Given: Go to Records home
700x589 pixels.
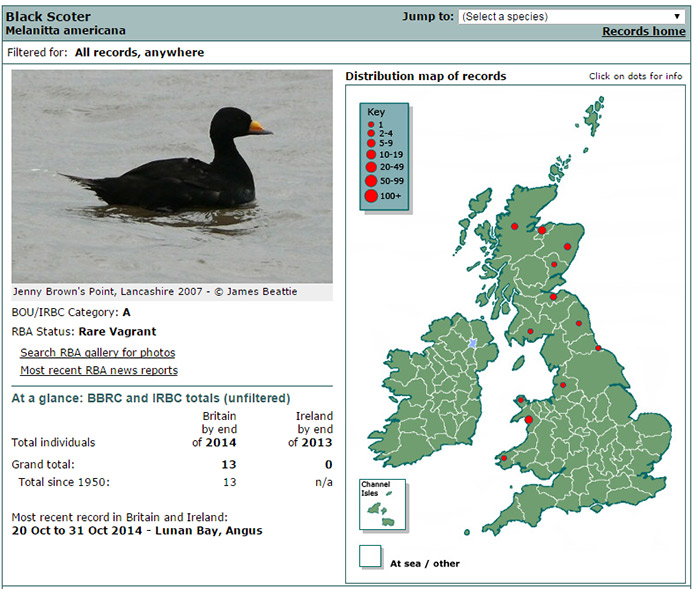Looking at the screenshot, I should pyautogui.click(x=644, y=31).
